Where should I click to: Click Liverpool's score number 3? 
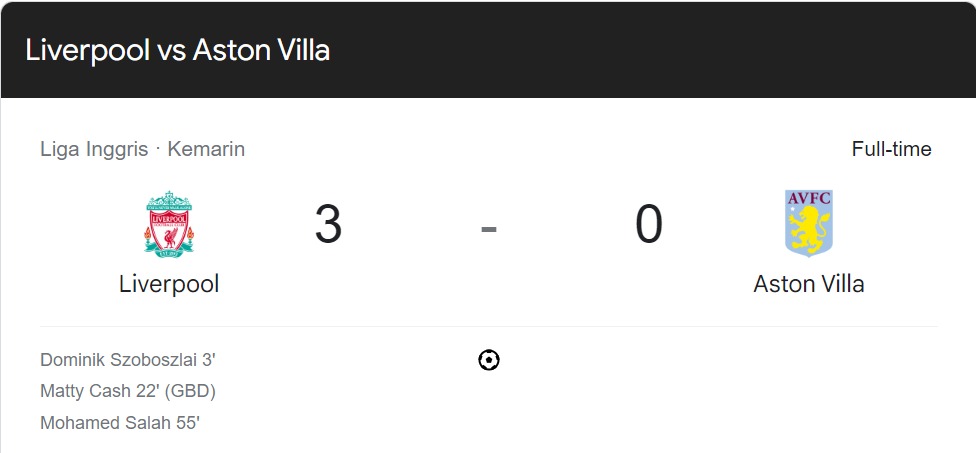(328, 224)
